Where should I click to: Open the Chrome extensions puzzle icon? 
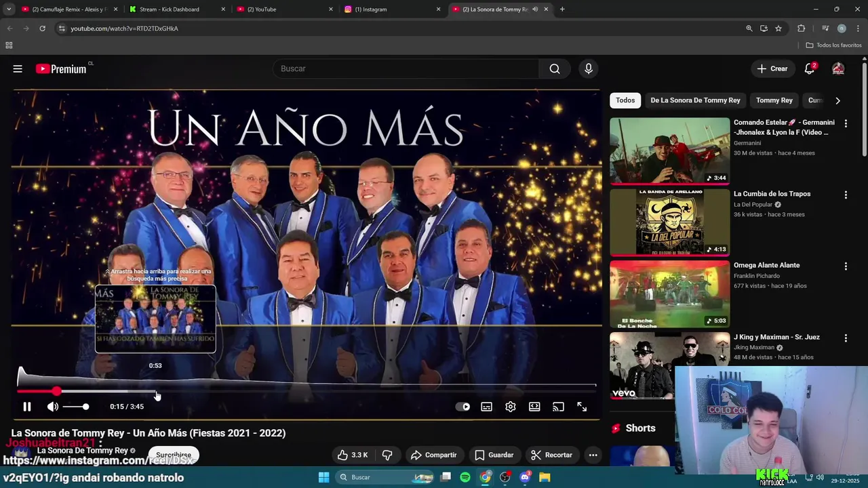click(802, 28)
